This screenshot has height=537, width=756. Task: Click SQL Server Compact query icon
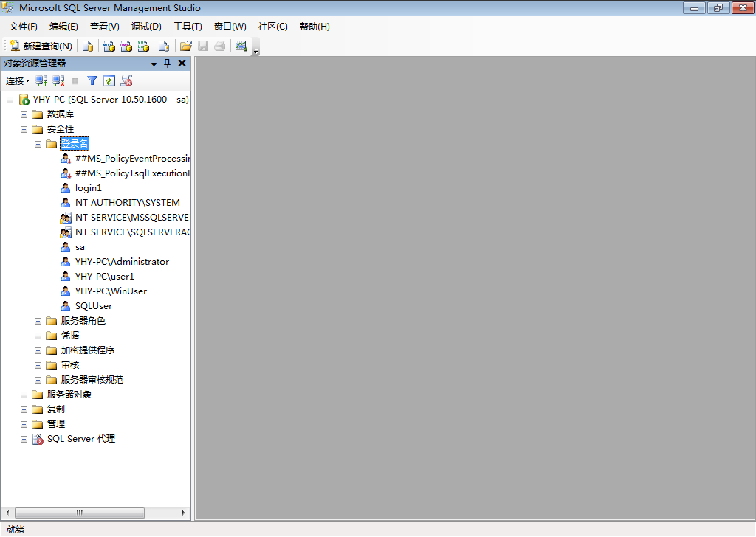pyautogui.click(x=164, y=46)
